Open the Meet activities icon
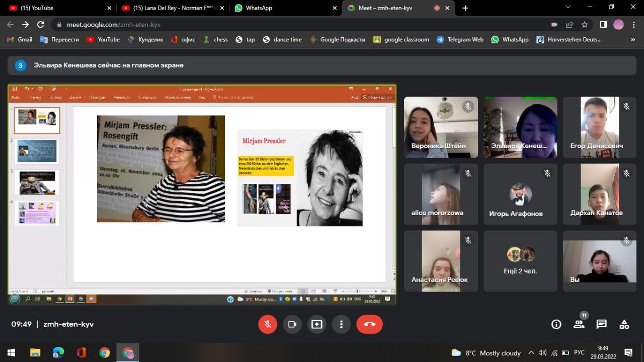 624,324
